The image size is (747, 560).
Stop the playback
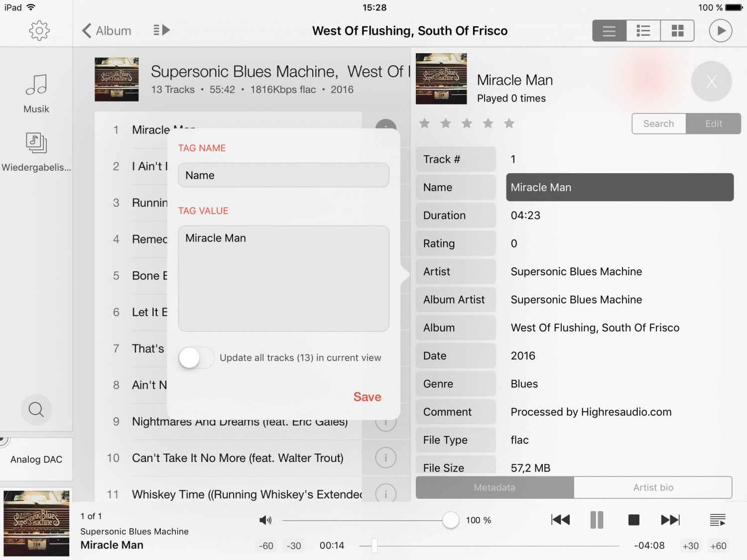[x=633, y=520]
